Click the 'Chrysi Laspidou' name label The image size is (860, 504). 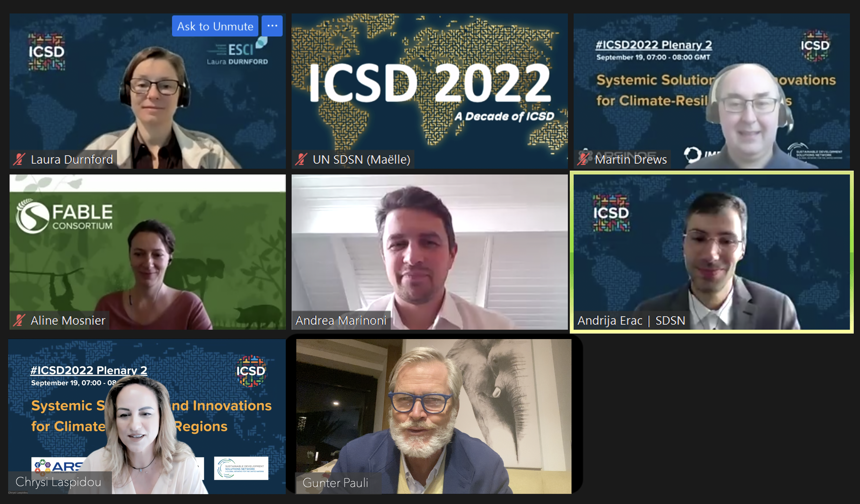point(59,482)
